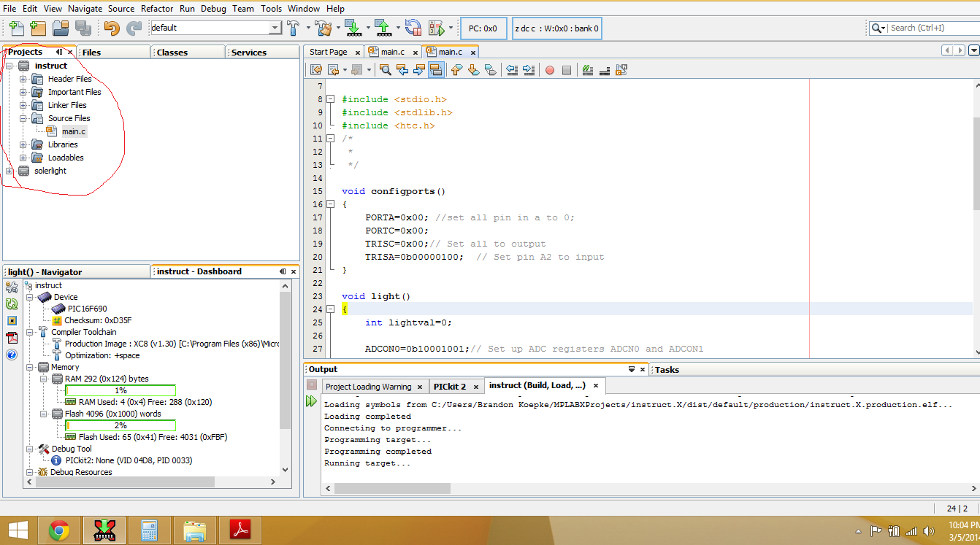Open the Refactor menu
Screen dimensions: 980x545
tap(157, 9)
